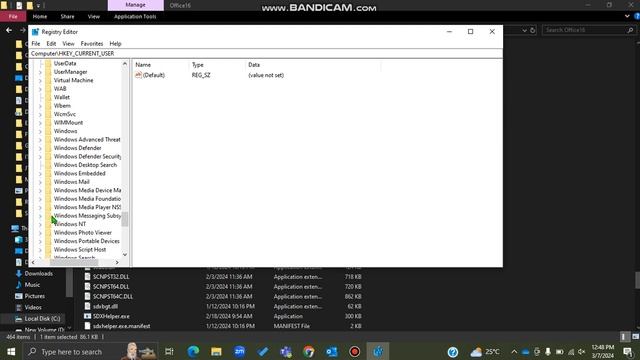Select the Windows Mail key folder icon
This screenshot has height=360, width=640.
[48, 182]
